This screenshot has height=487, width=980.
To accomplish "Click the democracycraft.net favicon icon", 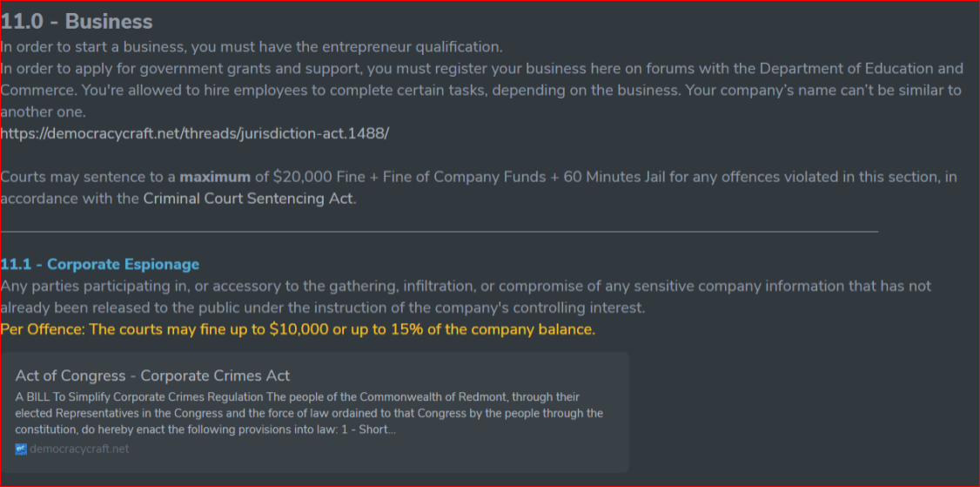I will tap(21, 449).
